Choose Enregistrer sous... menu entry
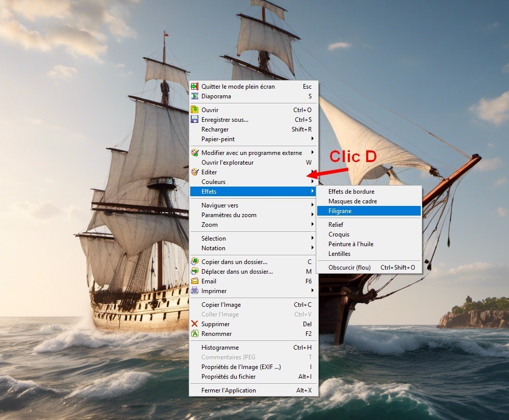 [253, 120]
